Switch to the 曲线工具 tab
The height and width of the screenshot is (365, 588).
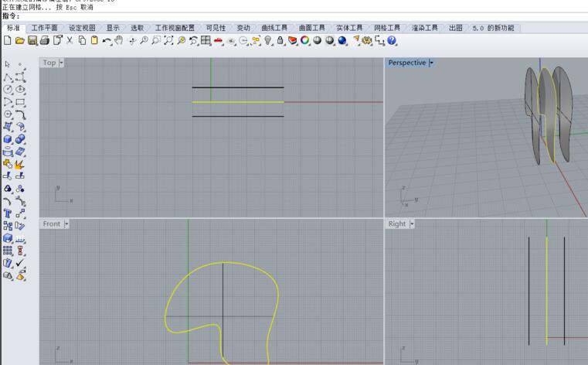276,28
